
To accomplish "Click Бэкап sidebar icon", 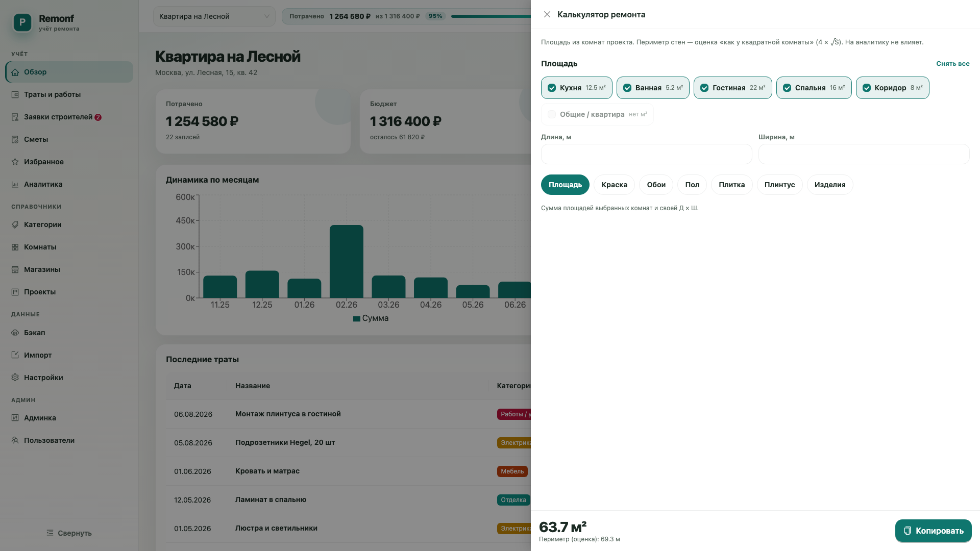I will point(15,333).
